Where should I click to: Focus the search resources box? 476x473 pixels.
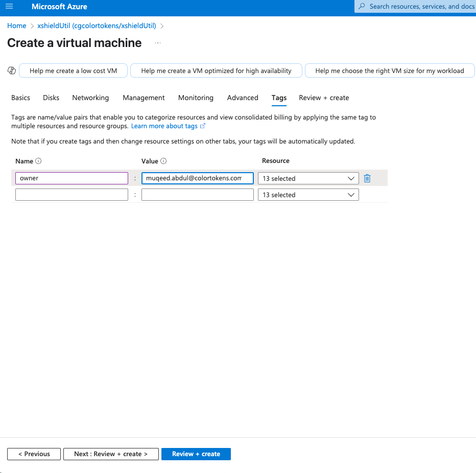tap(419, 7)
